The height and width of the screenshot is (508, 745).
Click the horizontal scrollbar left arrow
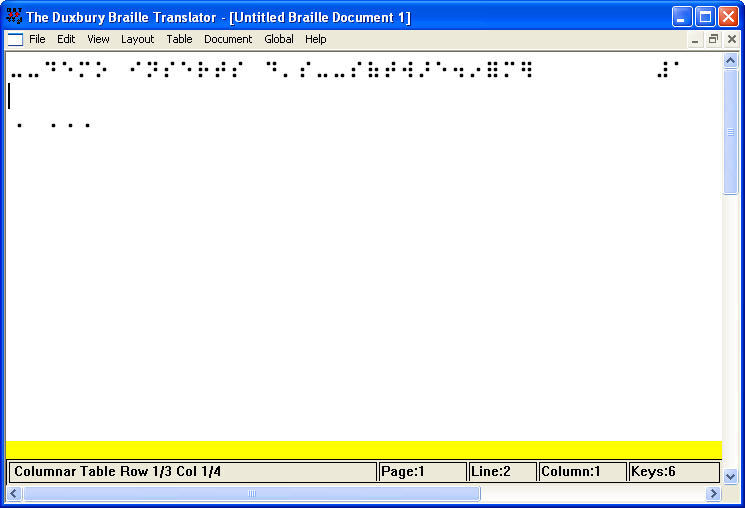click(13, 494)
